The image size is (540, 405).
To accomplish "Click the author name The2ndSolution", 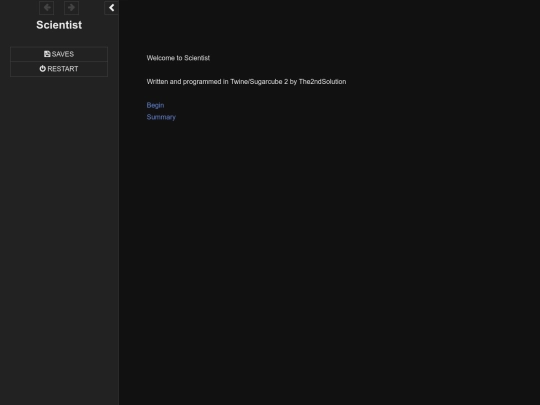I will click(x=322, y=82).
